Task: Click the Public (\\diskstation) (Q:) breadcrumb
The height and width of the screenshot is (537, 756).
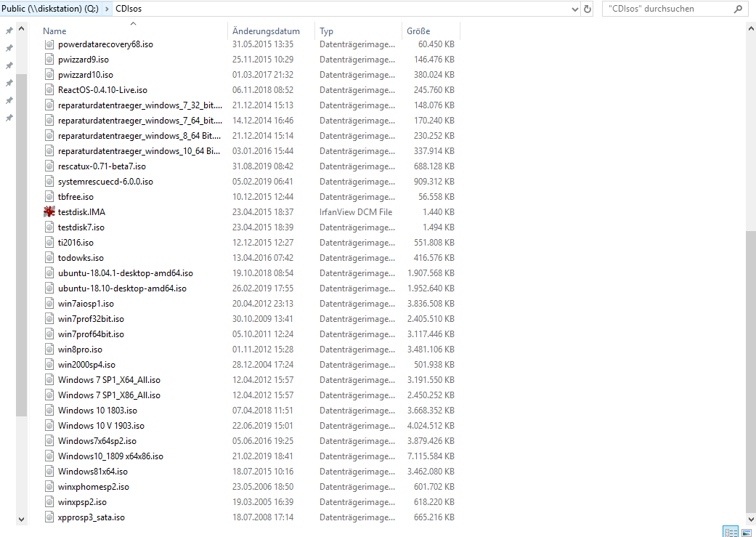Action: pyautogui.click(x=50, y=9)
